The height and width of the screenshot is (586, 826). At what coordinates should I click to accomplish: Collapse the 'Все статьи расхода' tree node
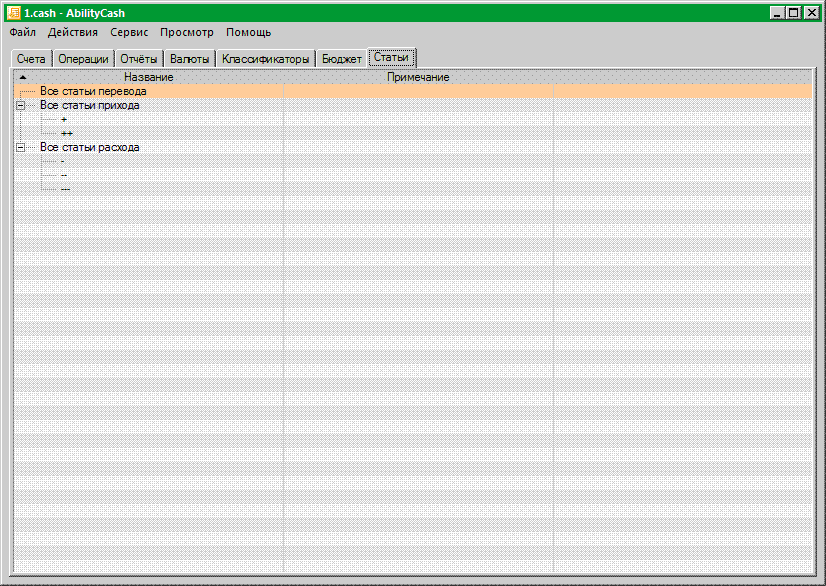(20, 147)
